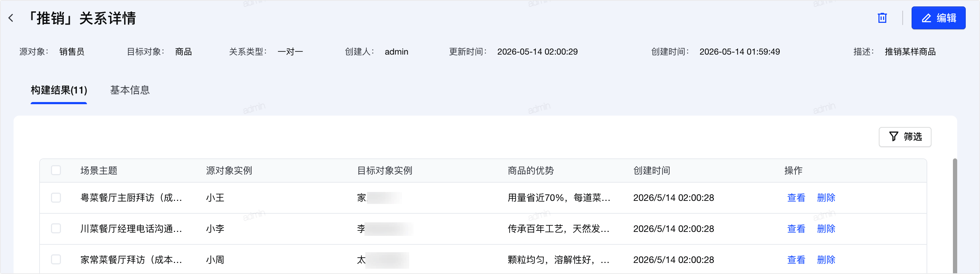Click the pencil icon in the 编辑 button
Viewport: 980px width, 274px height.
pos(926,18)
